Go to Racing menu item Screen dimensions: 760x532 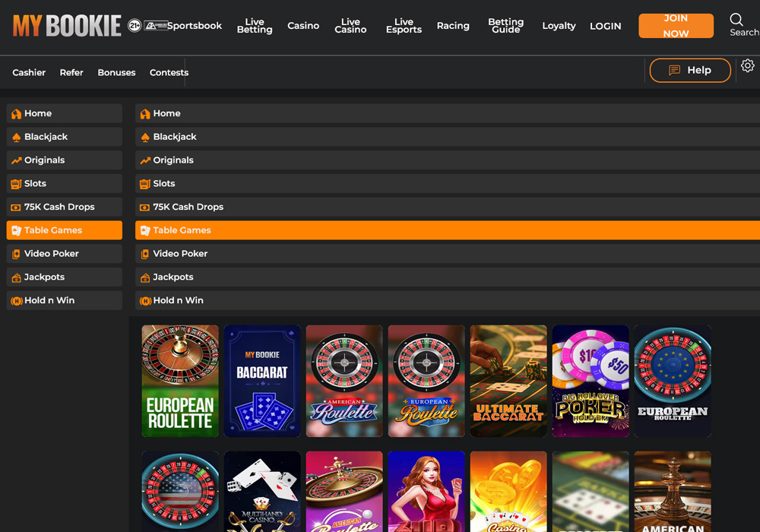[x=453, y=26]
